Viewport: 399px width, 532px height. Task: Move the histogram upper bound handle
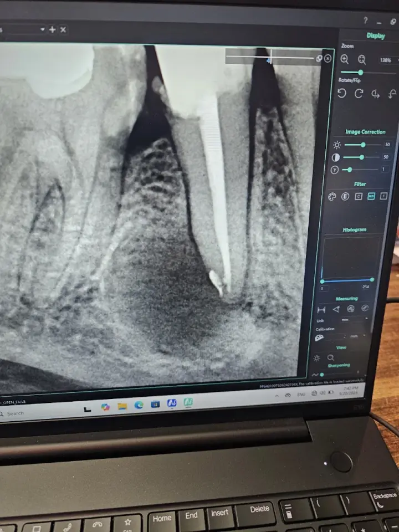[372, 279]
